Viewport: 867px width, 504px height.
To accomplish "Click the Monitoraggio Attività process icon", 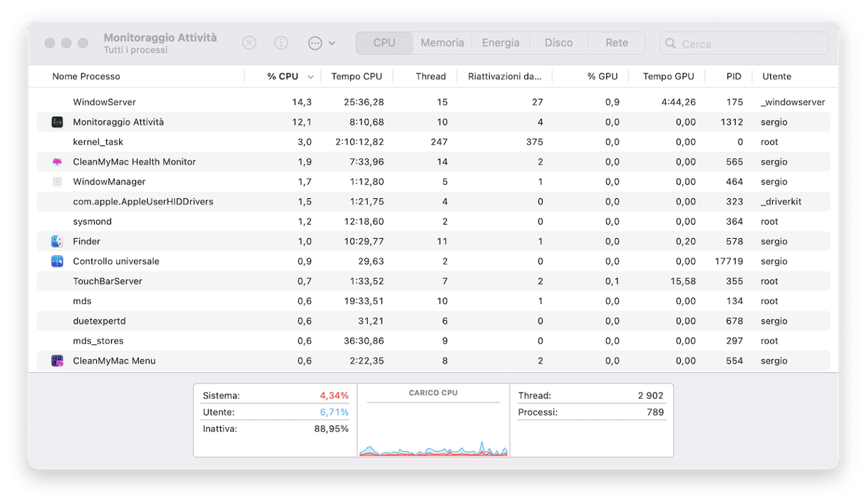I will [57, 122].
